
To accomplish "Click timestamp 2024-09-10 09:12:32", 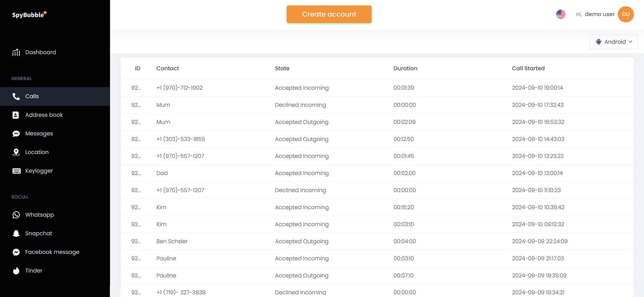I will (x=538, y=225).
